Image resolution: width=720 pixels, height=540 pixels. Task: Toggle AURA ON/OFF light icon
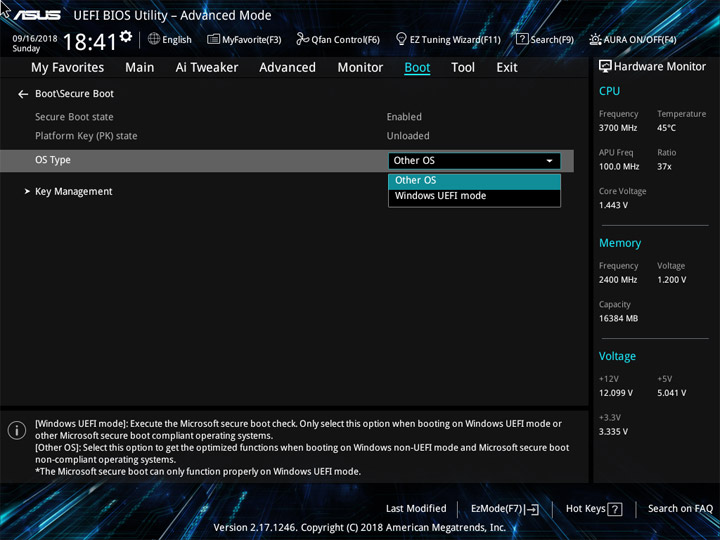pyautogui.click(x=595, y=39)
